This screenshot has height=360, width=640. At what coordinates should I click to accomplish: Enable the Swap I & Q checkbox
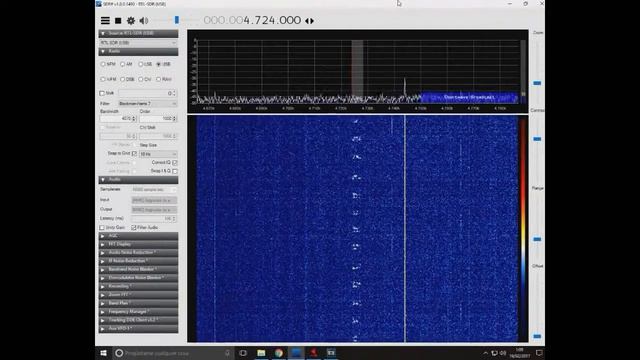175,171
